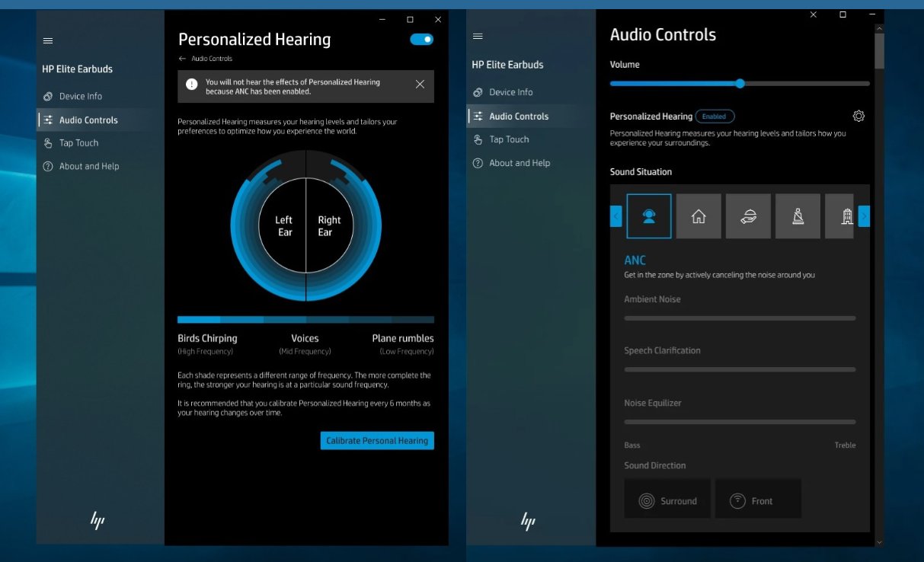Click the Speech Clarification slider

[x=740, y=369]
